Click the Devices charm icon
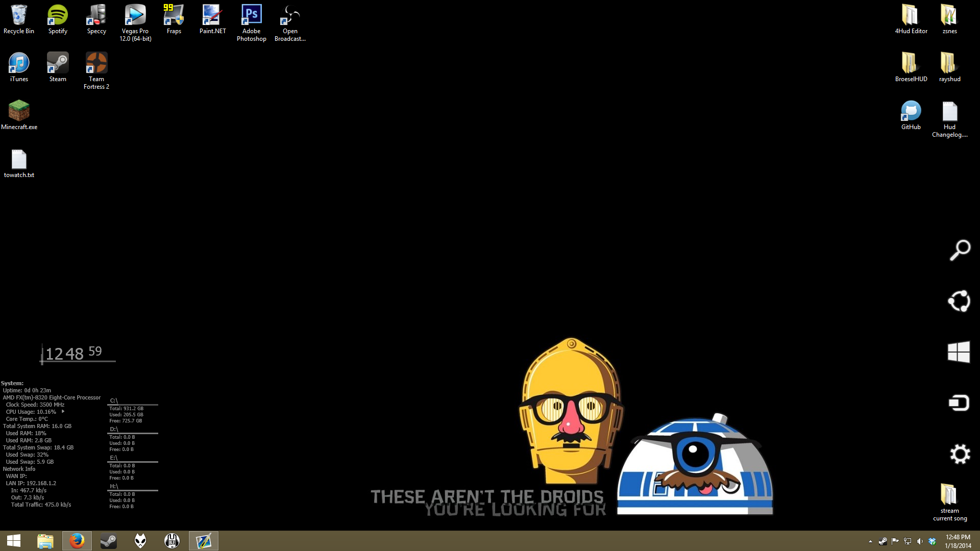The height and width of the screenshot is (551, 980). [x=959, y=403]
